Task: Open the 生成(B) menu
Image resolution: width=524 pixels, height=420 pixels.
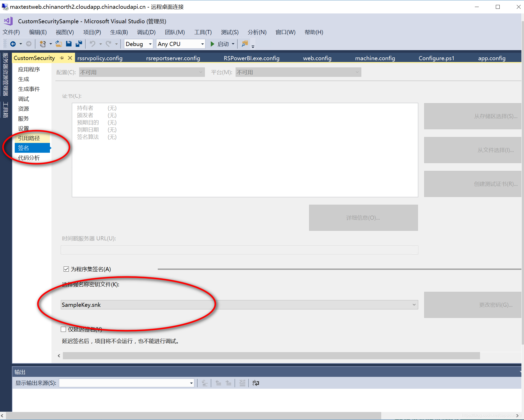Action: click(119, 32)
